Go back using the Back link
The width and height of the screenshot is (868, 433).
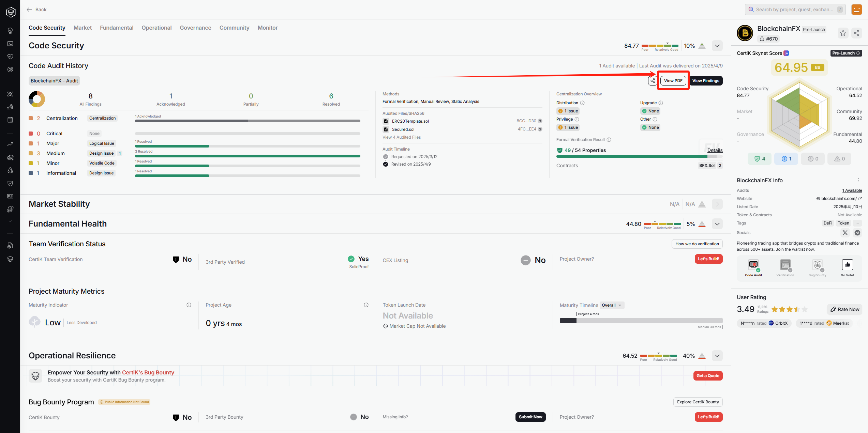coord(36,10)
